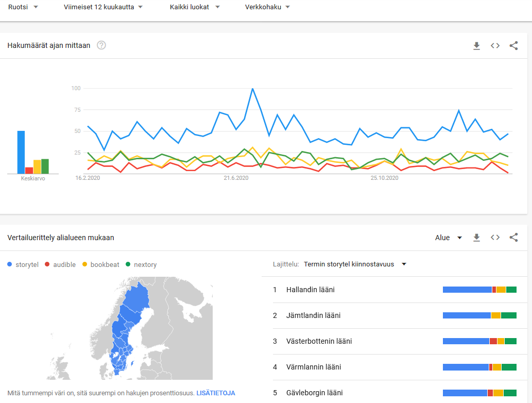Open the Alue region type dropdown
The width and height of the screenshot is (532, 403).
click(x=449, y=238)
